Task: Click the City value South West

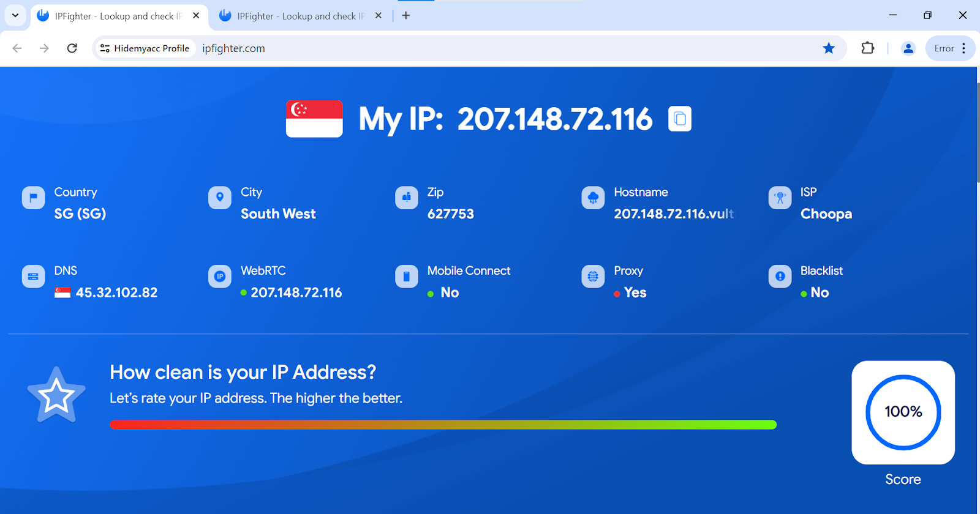Action: (x=278, y=214)
